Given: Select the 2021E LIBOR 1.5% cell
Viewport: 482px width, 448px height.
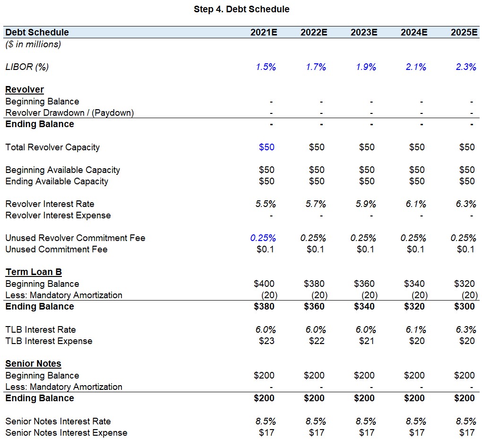Looking at the screenshot, I should [x=266, y=67].
